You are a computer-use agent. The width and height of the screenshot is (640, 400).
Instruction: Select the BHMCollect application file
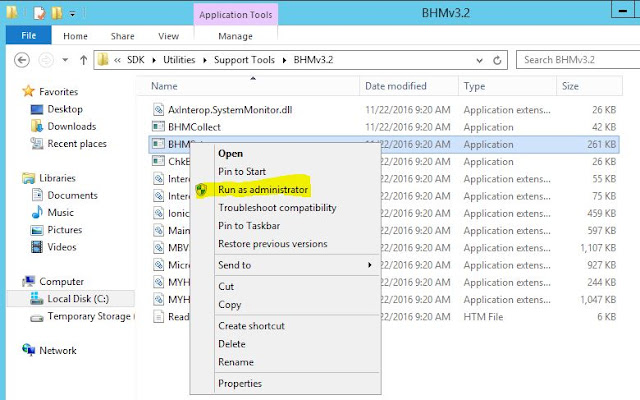coord(194,127)
